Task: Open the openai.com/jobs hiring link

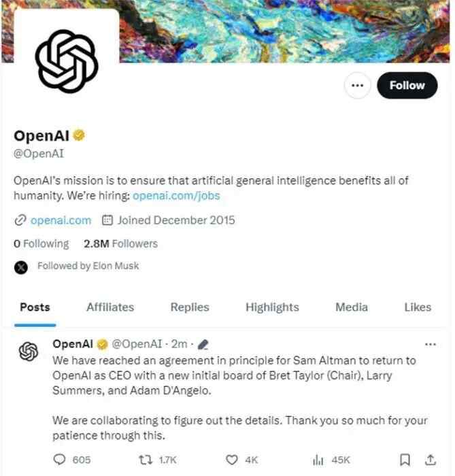Action: pos(176,196)
